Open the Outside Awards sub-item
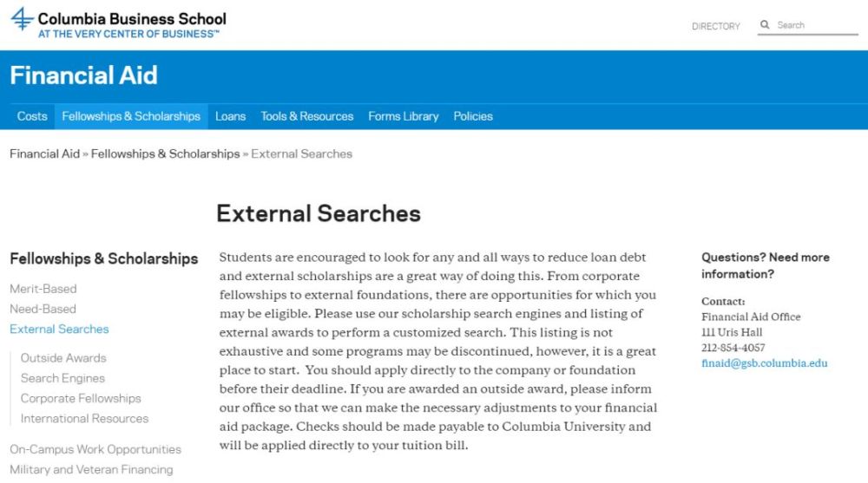 pos(63,358)
